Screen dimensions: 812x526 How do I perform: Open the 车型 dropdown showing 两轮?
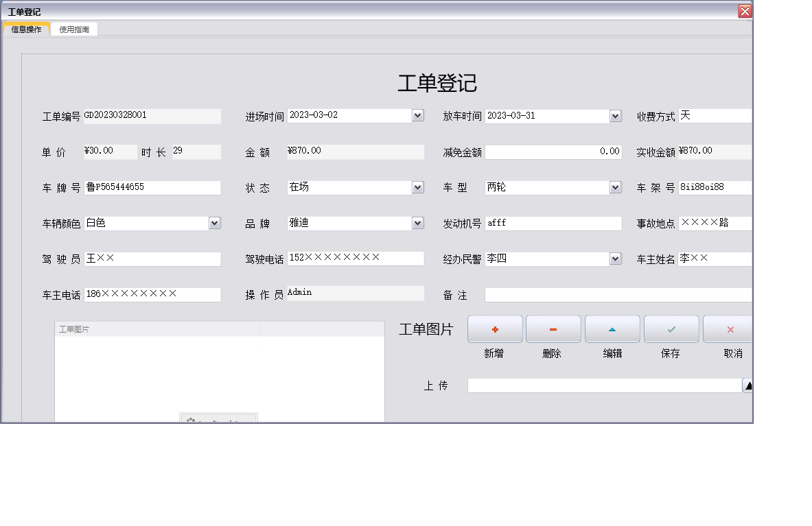coord(614,187)
